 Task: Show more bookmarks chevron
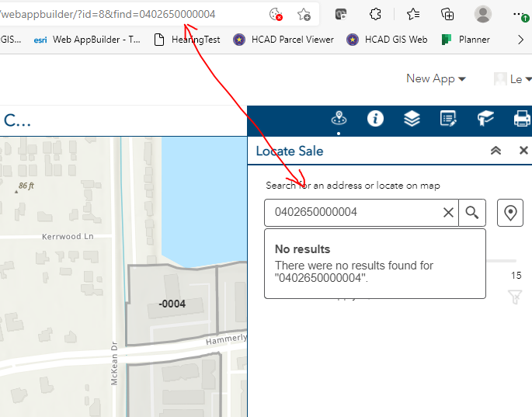tap(520, 40)
